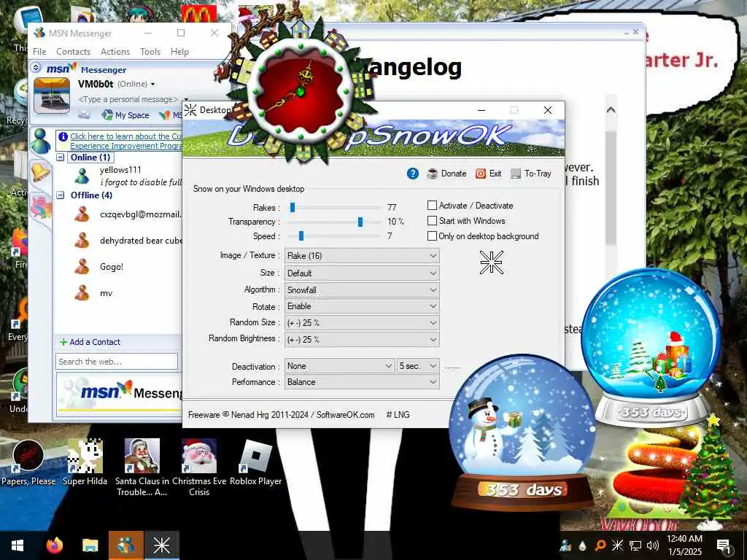Open the MSN Messenger Actions menu
The image size is (747, 560).
115,52
